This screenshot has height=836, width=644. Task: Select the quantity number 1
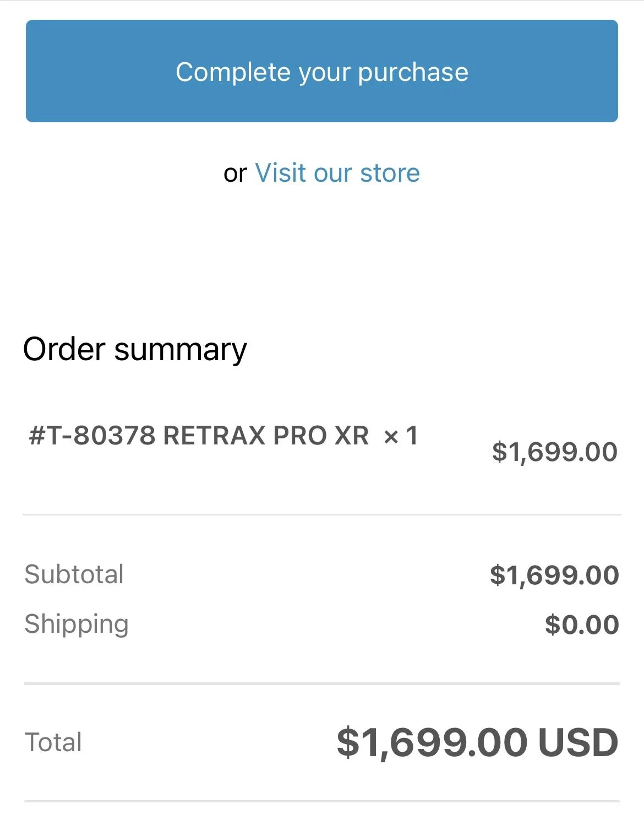(412, 436)
